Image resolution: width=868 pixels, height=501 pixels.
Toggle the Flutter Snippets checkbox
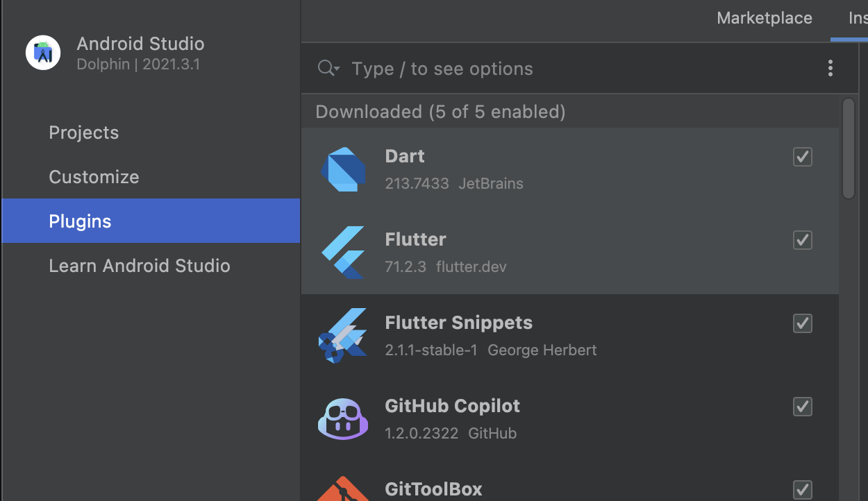pos(803,323)
